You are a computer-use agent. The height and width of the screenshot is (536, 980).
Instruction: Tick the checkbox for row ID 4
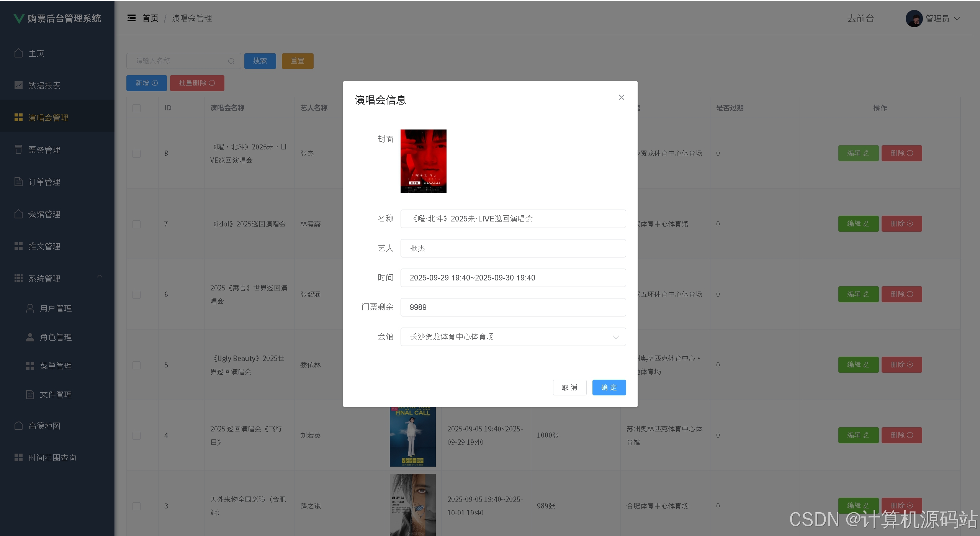pyautogui.click(x=136, y=436)
